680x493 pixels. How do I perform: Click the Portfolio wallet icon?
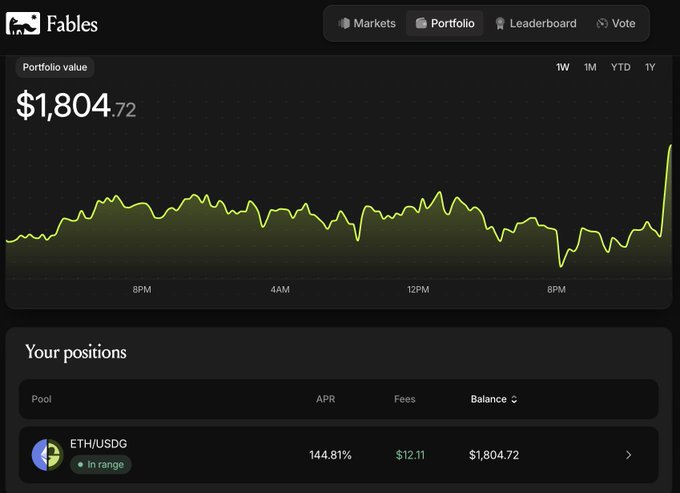(421, 23)
